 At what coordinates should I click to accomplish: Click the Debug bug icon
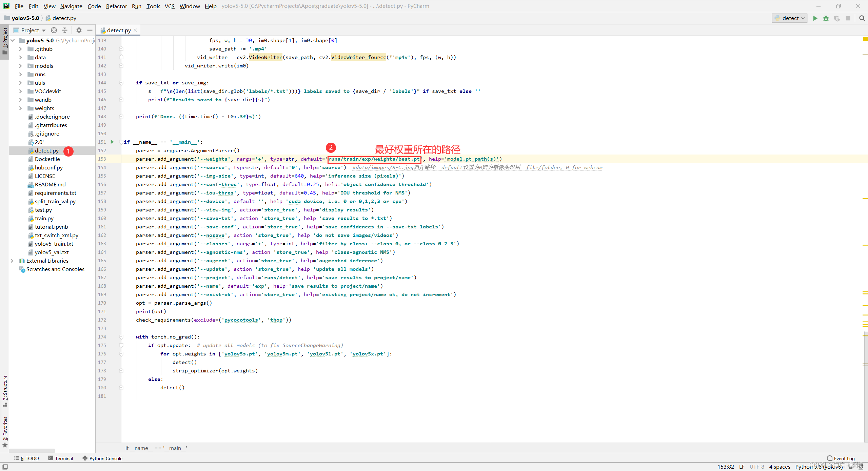(x=826, y=18)
